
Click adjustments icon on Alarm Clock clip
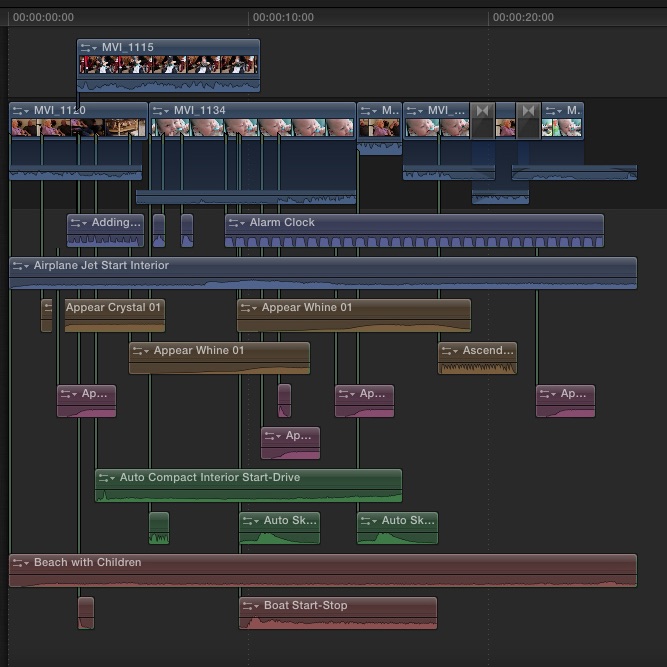pos(237,223)
